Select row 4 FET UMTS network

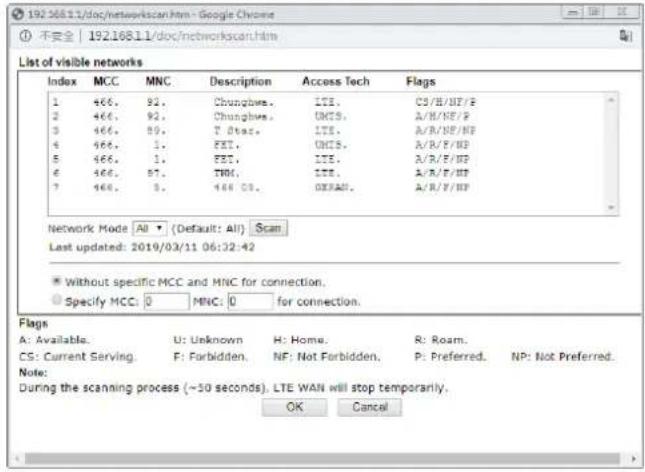[263, 145]
